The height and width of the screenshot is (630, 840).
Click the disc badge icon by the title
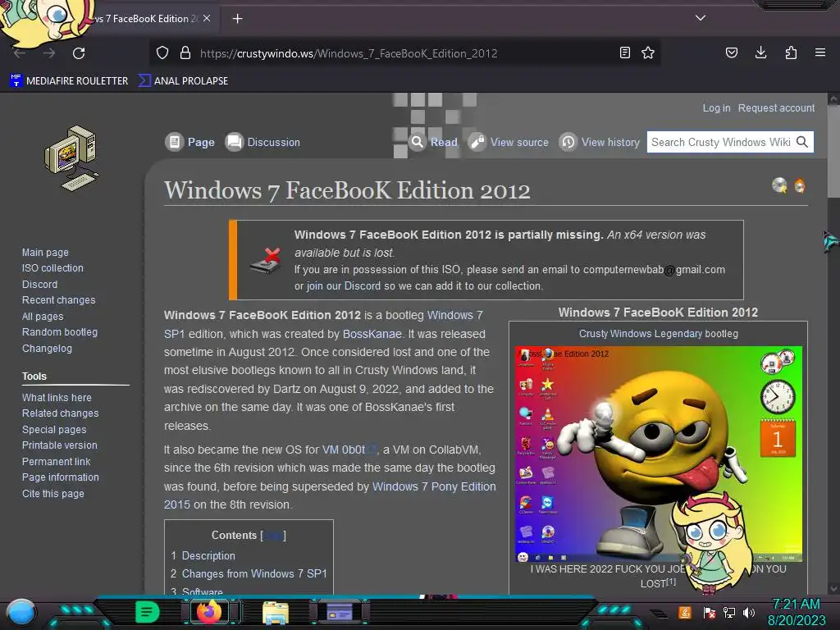(779, 185)
